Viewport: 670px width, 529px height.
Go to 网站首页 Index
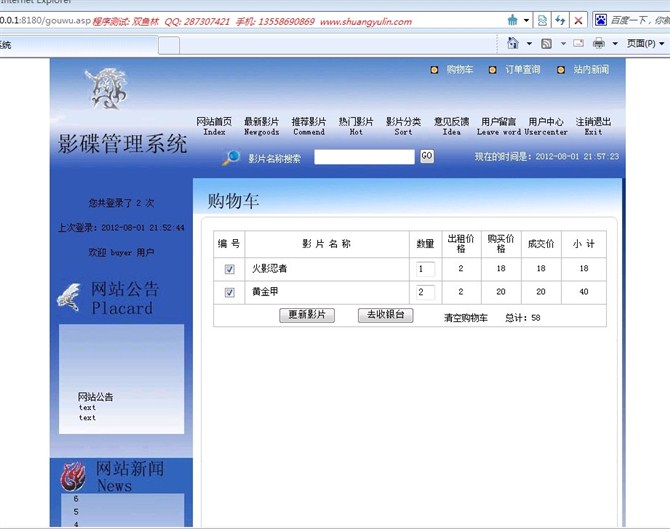point(214,126)
